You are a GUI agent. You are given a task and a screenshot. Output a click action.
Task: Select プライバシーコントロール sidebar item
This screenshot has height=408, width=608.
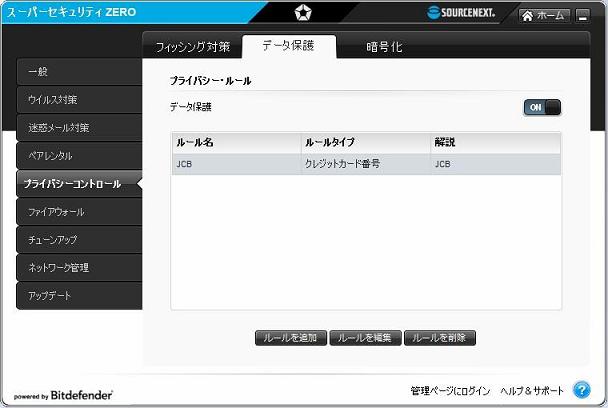pyautogui.click(x=79, y=183)
